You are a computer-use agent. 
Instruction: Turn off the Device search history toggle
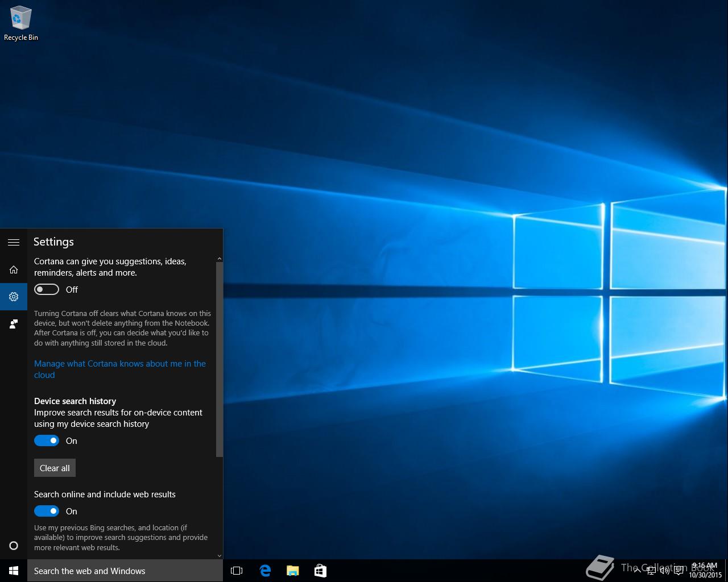(47, 440)
